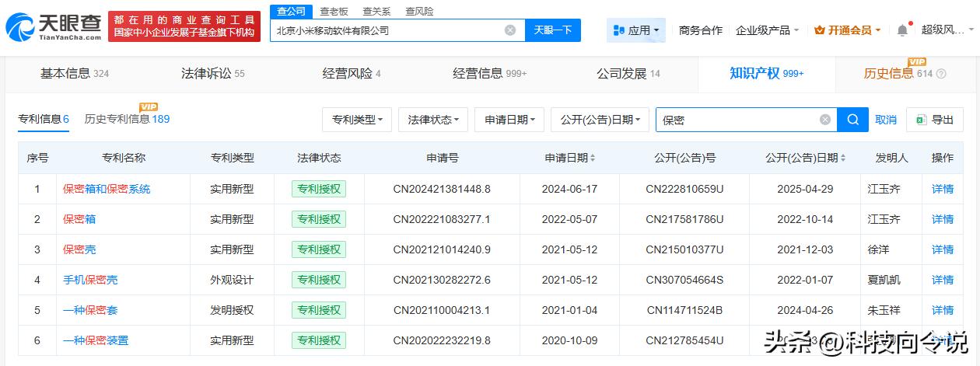The height and width of the screenshot is (366, 980).
Task: Select the 历史专利信息 sub-tab
Action: [x=127, y=119]
